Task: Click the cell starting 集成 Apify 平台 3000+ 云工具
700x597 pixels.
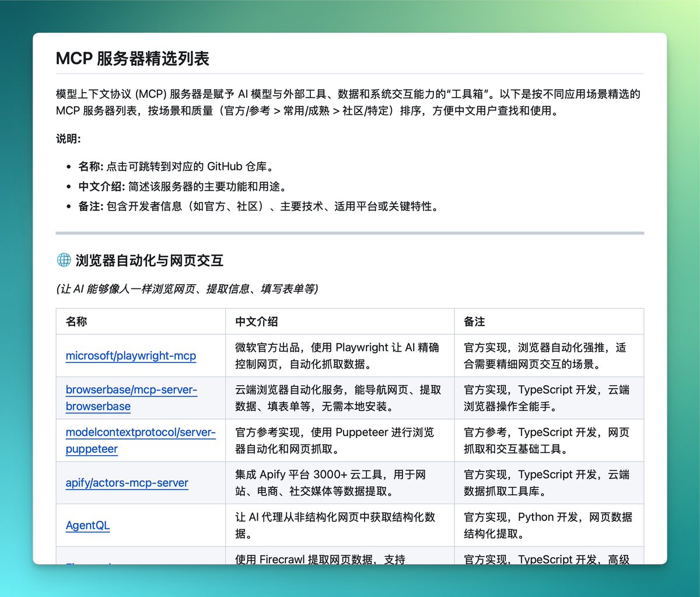Action: coord(339,483)
